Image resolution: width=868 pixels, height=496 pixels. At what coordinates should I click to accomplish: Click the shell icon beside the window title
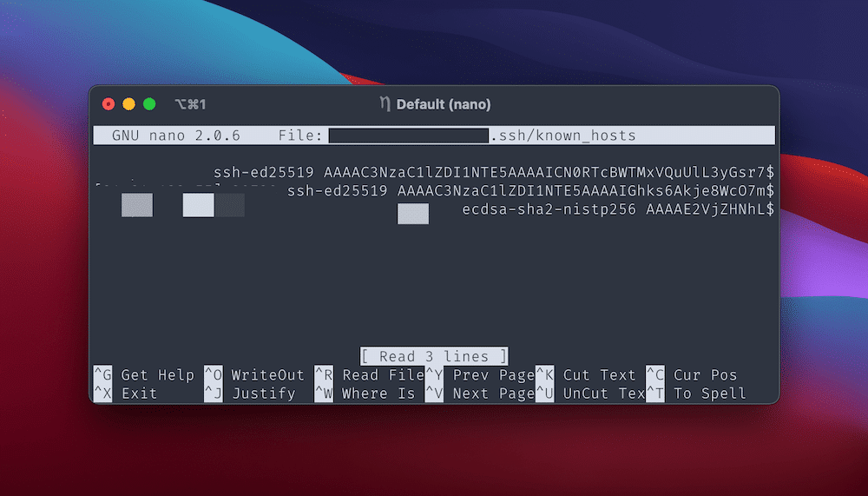(x=385, y=104)
